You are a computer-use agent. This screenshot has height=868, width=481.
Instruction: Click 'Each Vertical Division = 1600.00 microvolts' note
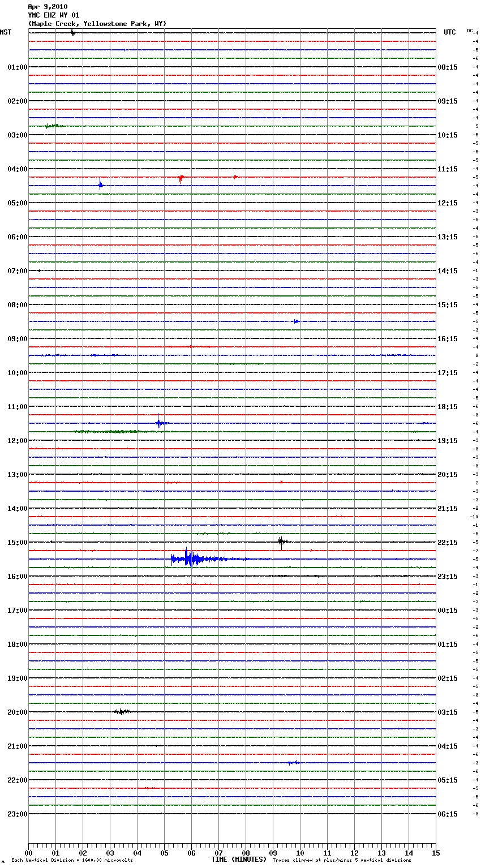click(72, 861)
